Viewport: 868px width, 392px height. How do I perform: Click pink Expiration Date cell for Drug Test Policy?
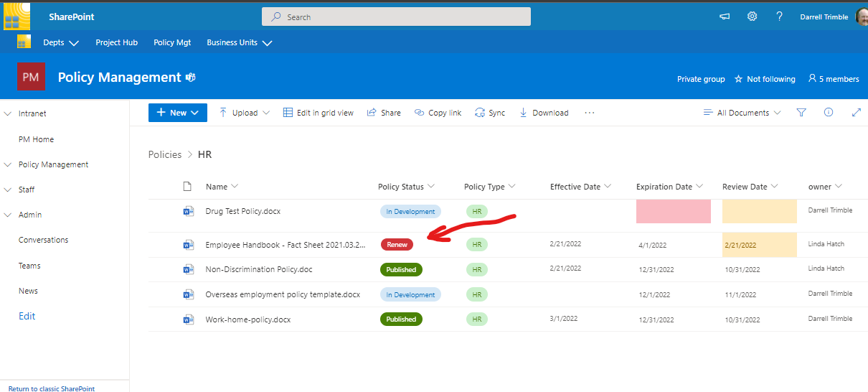674,211
